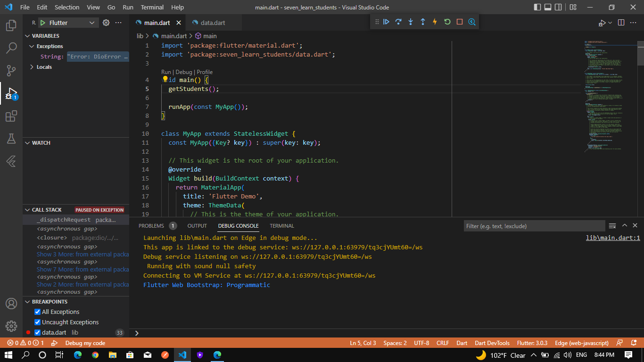Image resolution: width=644 pixels, height=362 pixels.
Task: Open the Source Control view
Action: 11,71
